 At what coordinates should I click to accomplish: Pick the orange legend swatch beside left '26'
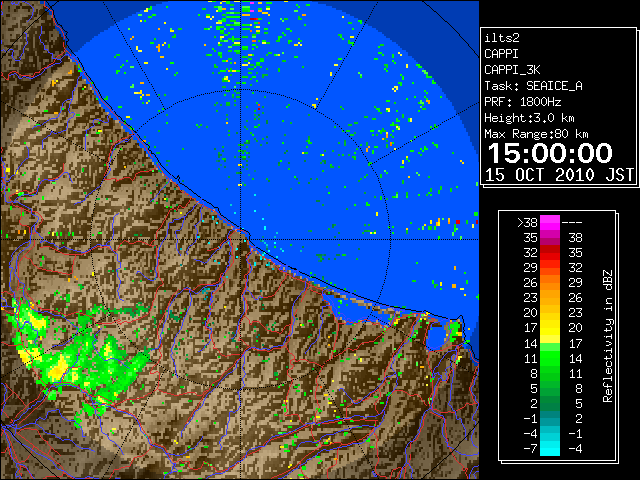[550, 283]
